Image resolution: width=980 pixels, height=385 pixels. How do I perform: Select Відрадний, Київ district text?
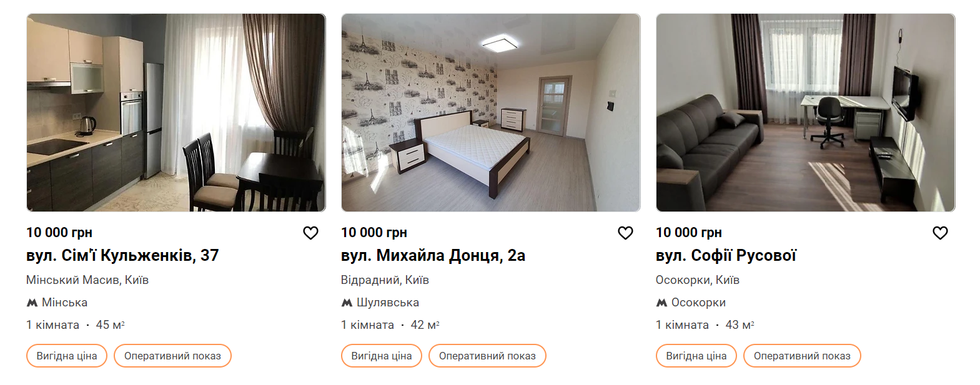tap(385, 280)
